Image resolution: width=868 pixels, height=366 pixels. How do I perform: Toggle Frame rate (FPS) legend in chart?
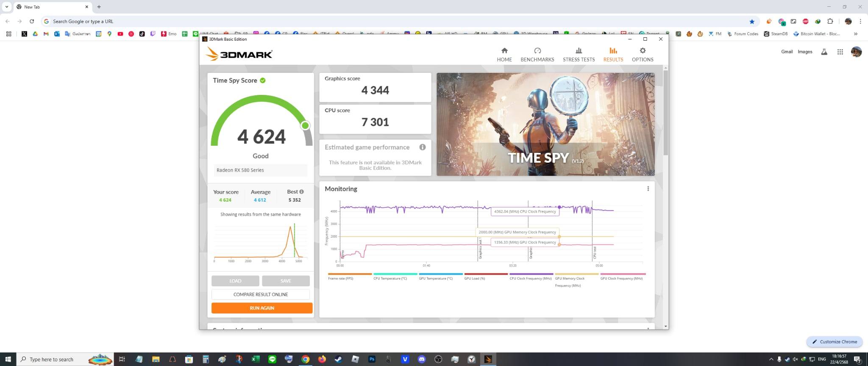pyautogui.click(x=350, y=277)
